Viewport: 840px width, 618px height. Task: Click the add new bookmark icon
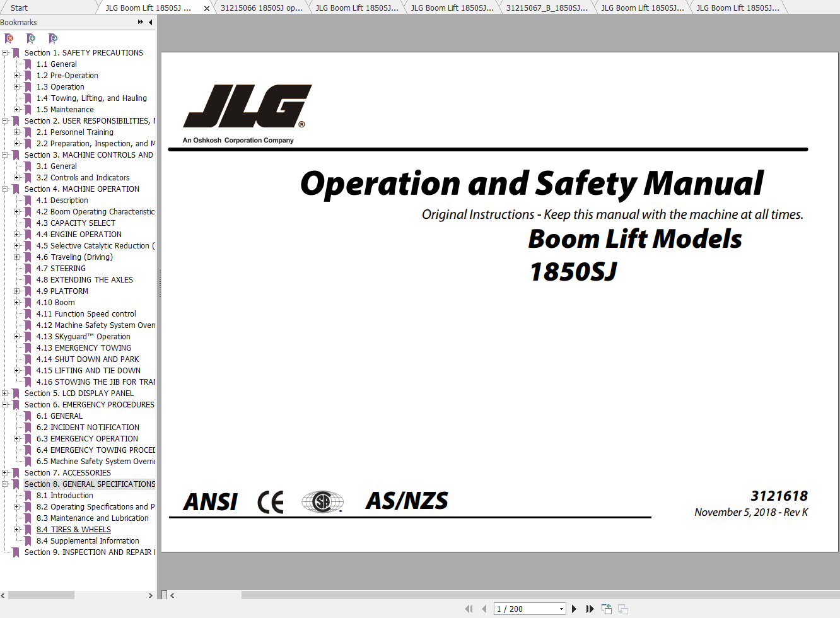coord(31,38)
